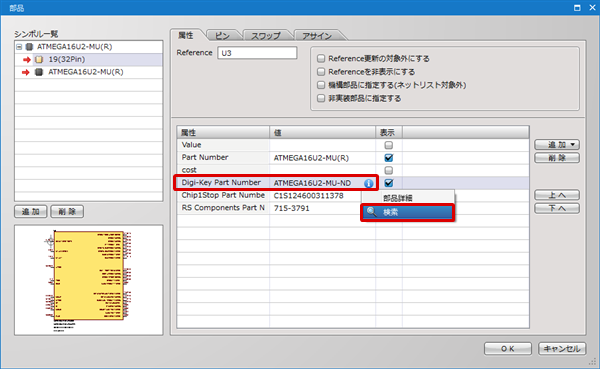Click the magnifier icon in 検索 menu entry
The image size is (600, 369).
pos(371,212)
